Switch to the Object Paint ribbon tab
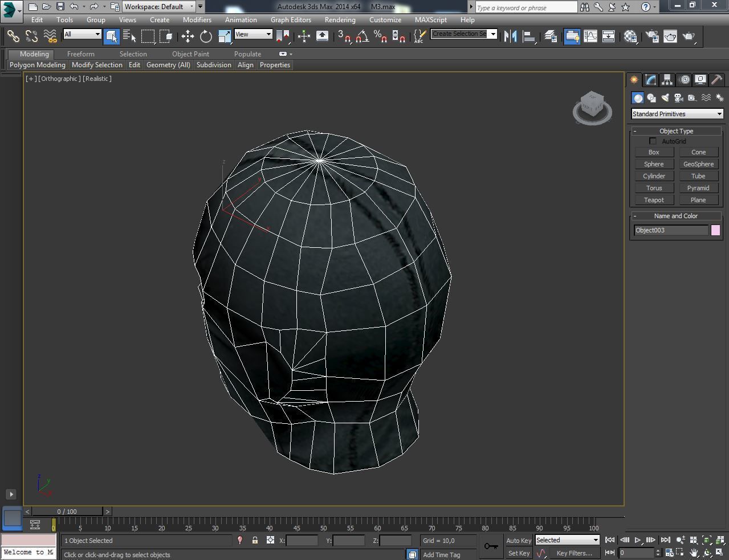This screenshot has height=560, width=729. click(190, 54)
